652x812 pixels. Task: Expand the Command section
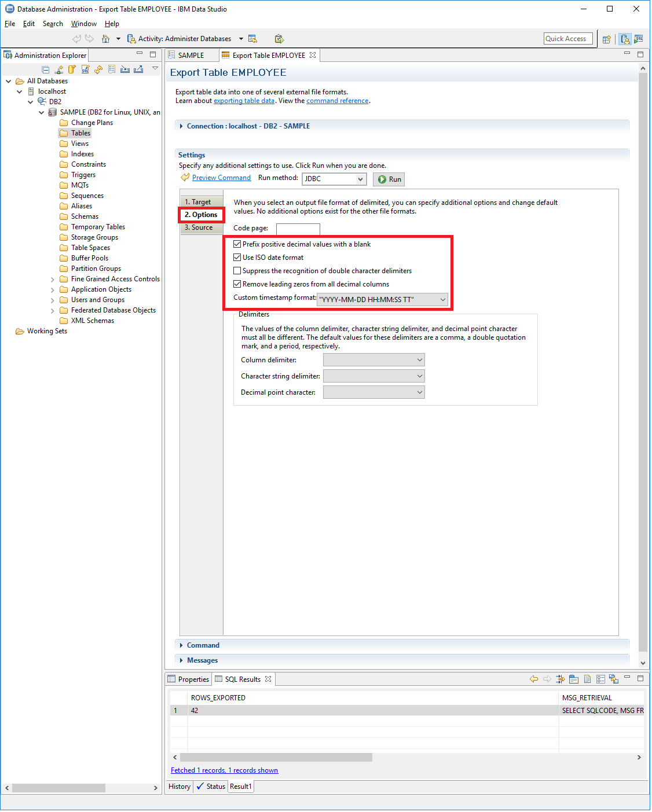click(203, 645)
